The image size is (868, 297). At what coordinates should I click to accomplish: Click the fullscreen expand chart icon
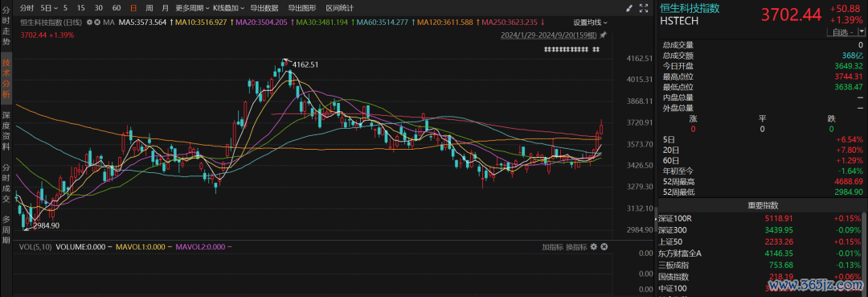(644, 8)
